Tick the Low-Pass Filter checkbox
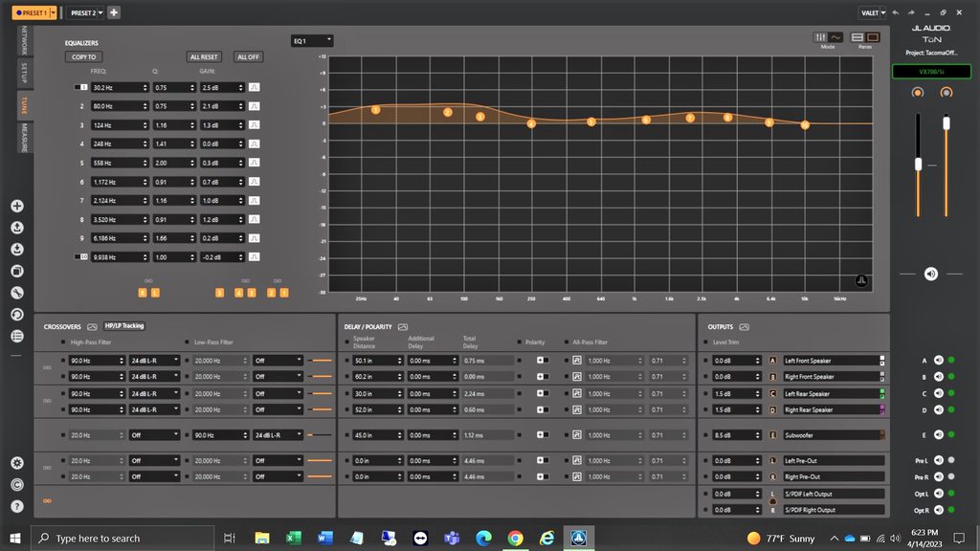The height and width of the screenshot is (551, 980). pos(187,342)
